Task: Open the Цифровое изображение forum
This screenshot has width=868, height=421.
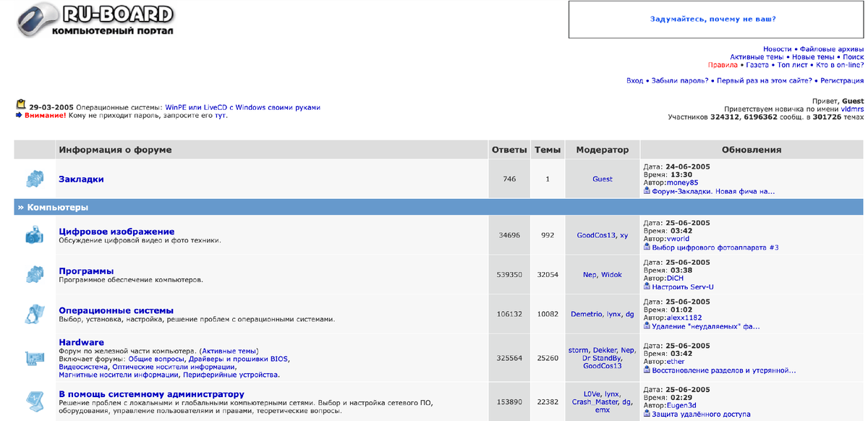Action: (x=116, y=231)
